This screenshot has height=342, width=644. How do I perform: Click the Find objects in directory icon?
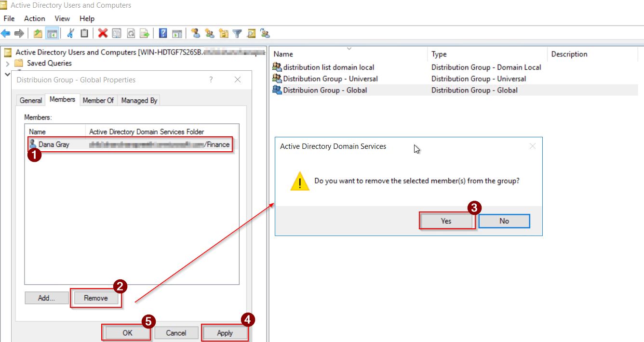251,33
